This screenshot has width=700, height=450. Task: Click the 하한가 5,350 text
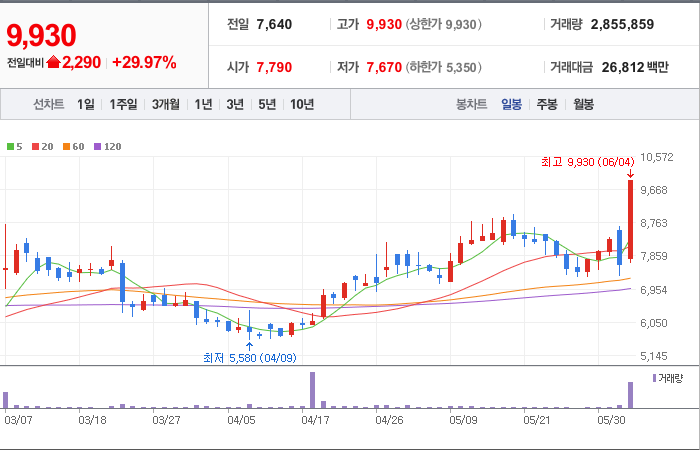pyautogui.click(x=444, y=67)
